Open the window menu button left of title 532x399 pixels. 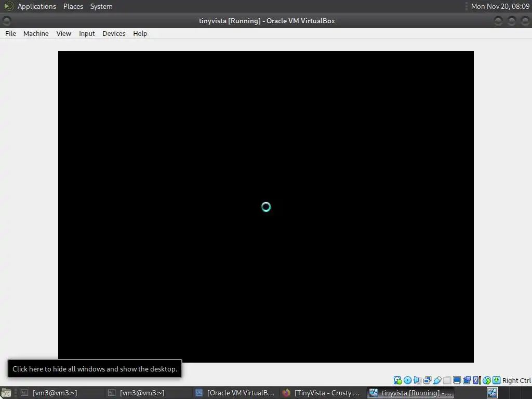(x=6, y=21)
